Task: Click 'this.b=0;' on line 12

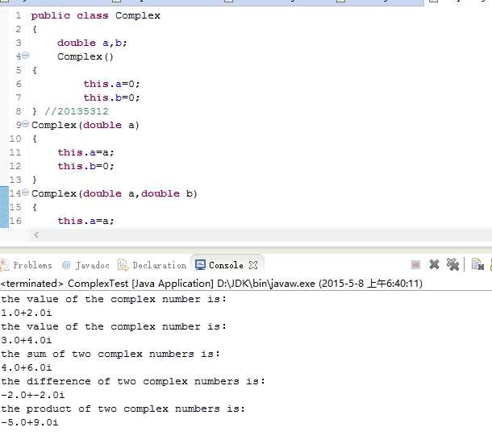Action: point(86,166)
